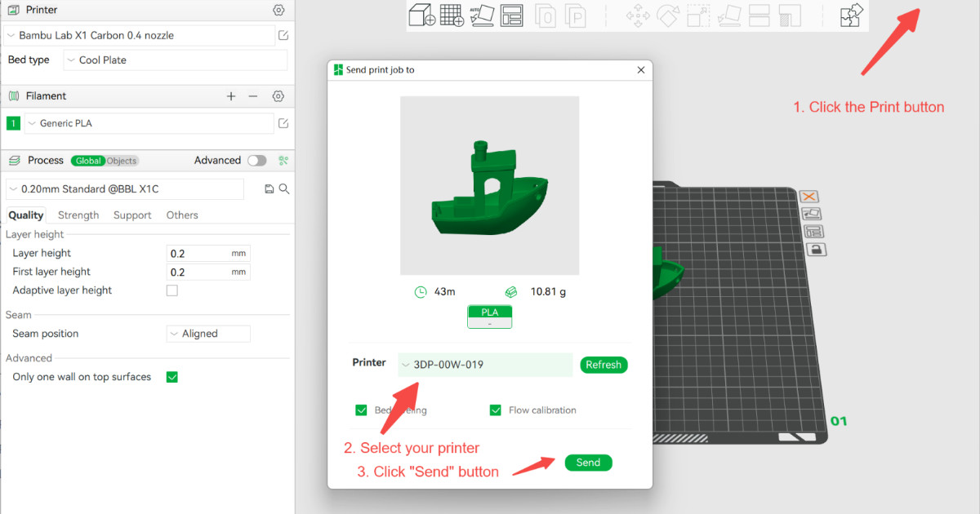Select the Move tool in top toolbar
Screen dimensions: 980x514
(x=638, y=15)
